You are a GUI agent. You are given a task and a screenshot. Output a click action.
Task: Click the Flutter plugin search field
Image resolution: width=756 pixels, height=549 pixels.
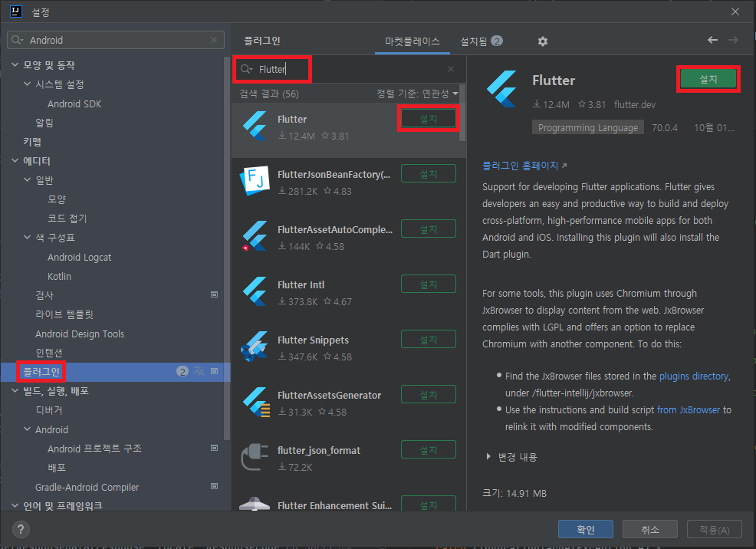[349, 69]
